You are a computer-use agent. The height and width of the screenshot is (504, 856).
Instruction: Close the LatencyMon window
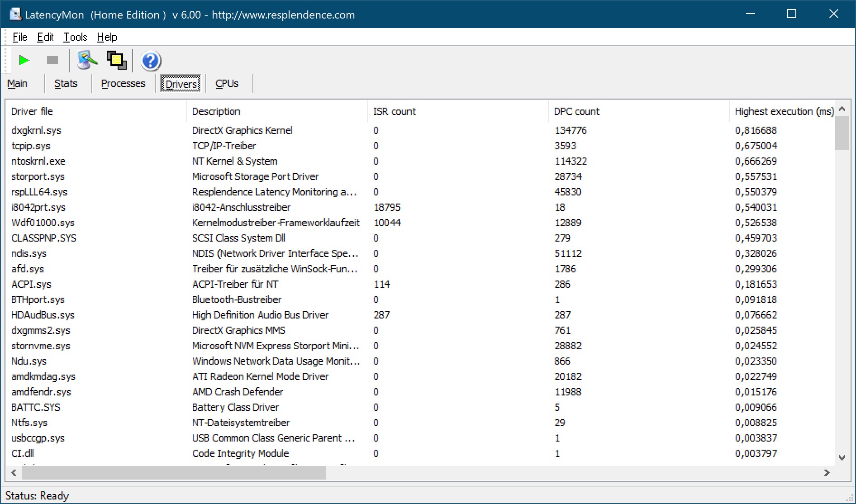(833, 14)
